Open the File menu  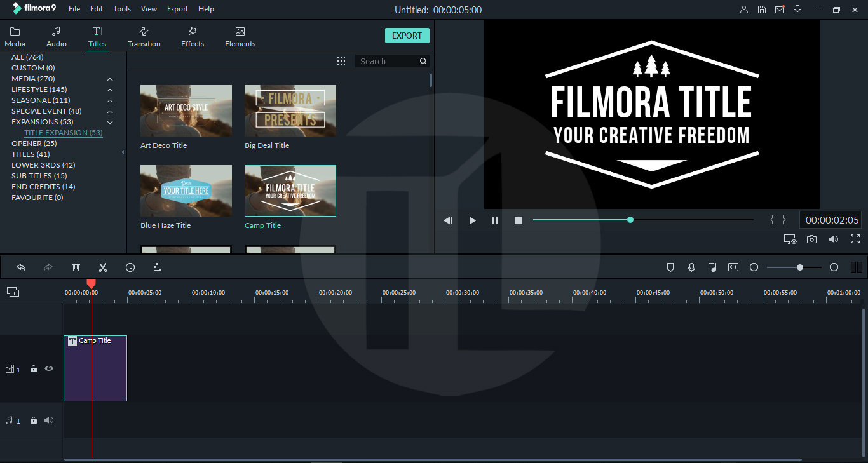(74, 9)
